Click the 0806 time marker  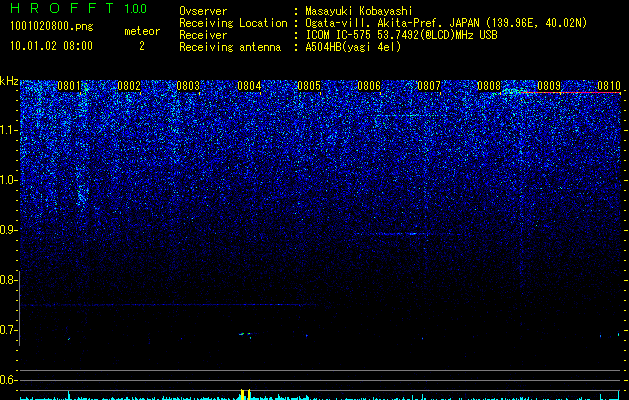pos(369,86)
